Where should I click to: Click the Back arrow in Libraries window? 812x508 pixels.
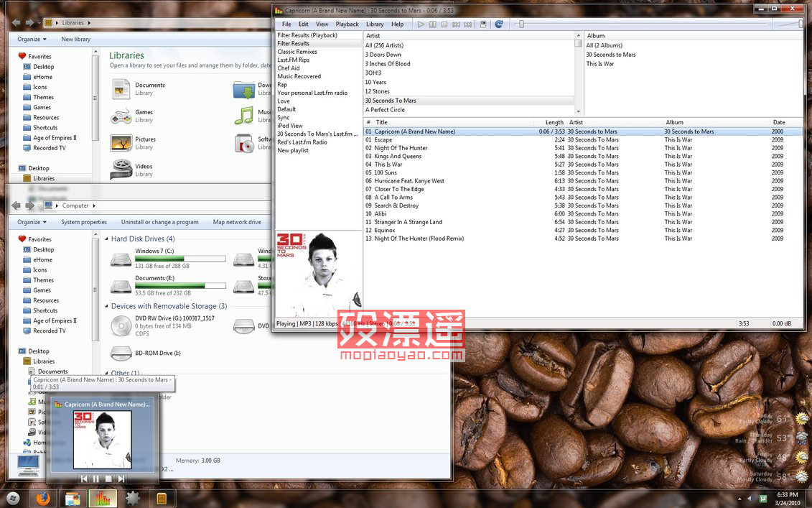coord(17,23)
